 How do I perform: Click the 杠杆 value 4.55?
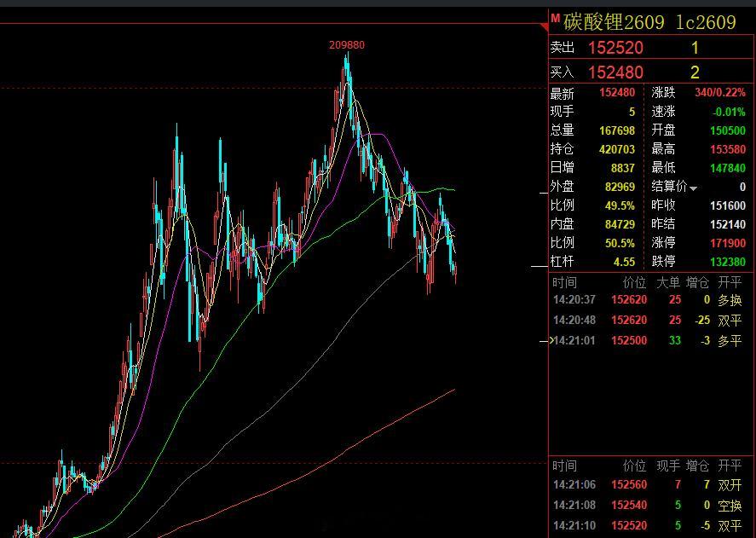pyautogui.click(x=625, y=262)
